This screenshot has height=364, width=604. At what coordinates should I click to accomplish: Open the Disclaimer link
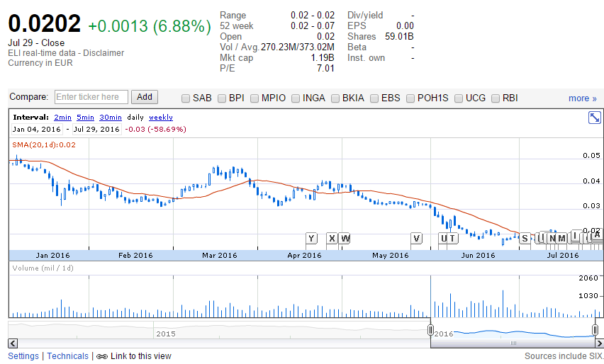[104, 53]
